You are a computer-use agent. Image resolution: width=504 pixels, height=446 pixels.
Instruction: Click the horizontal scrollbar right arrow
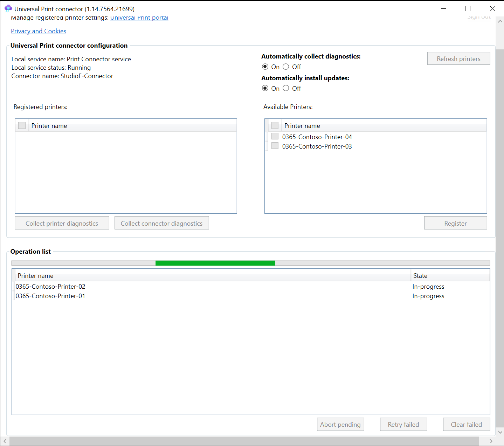491,441
